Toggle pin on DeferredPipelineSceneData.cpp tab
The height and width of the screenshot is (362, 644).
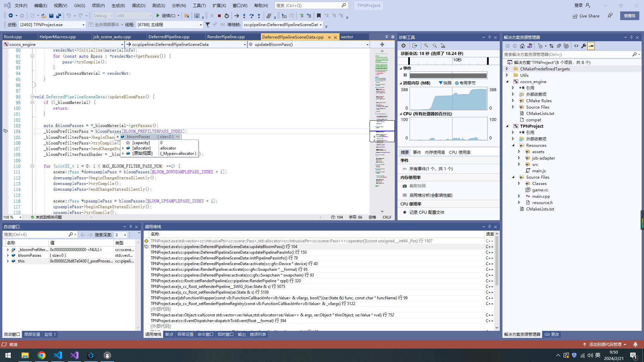click(x=329, y=37)
